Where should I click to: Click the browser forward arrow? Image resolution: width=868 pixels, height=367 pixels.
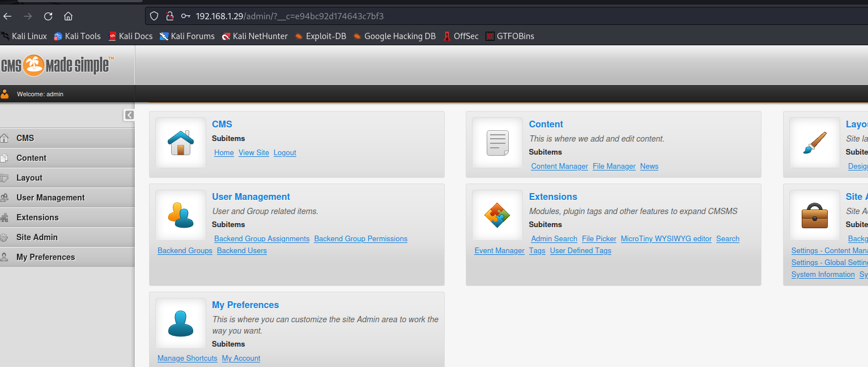(x=28, y=16)
